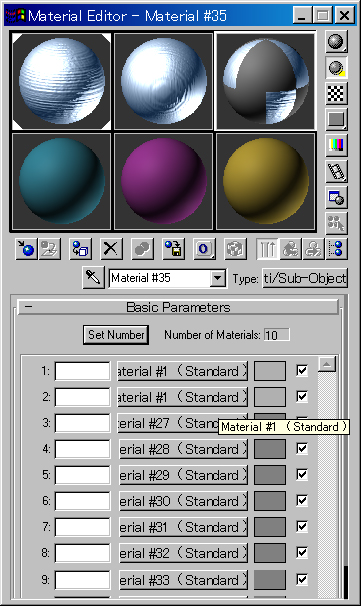
Task: Click the Get Material icon
Action: pyautogui.click(x=26, y=249)
